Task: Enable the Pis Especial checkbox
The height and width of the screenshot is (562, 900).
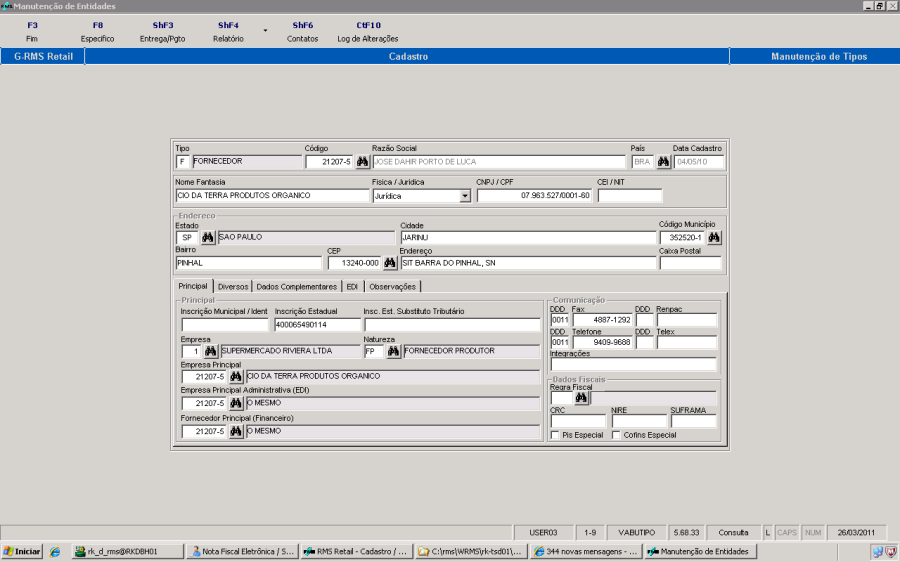Action: pyautogui.click(x=555, y=435)
